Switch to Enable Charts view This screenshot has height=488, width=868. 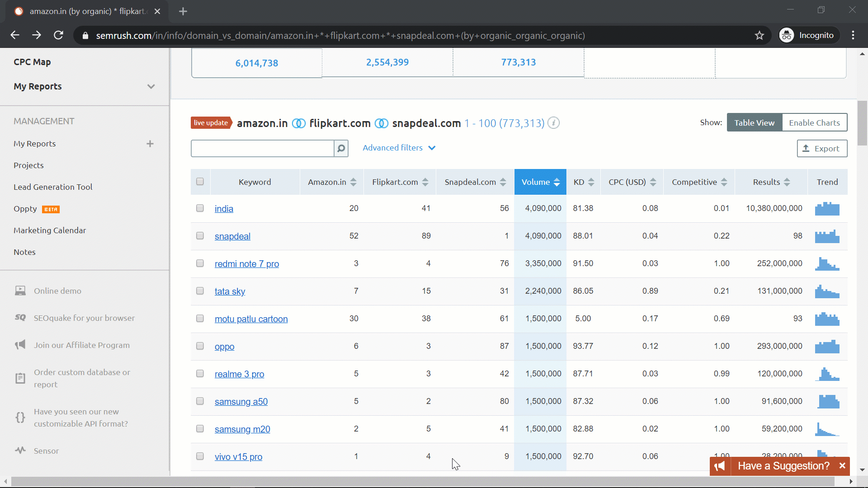(815, 123)
